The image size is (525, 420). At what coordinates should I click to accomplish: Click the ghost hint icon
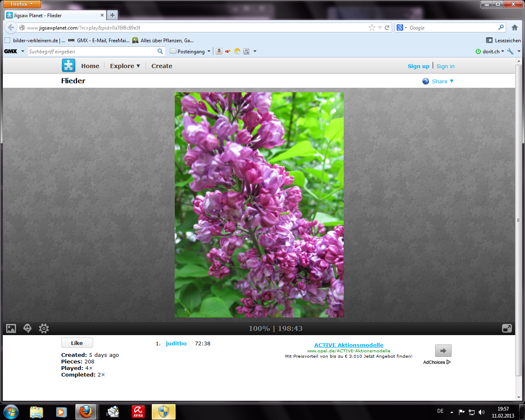pos(27,329)
